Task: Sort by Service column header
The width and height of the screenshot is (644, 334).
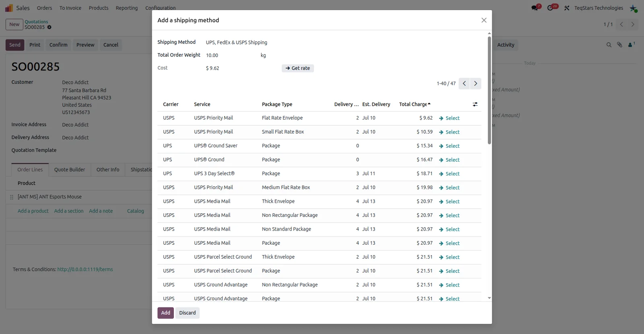Action: pyautogui.click(x=202, y=104)
